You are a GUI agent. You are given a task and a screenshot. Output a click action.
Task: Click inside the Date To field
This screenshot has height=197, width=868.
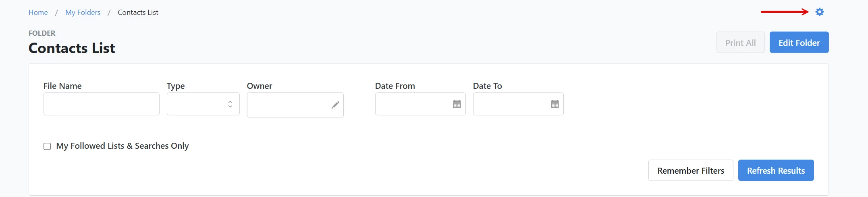point(511,104)
